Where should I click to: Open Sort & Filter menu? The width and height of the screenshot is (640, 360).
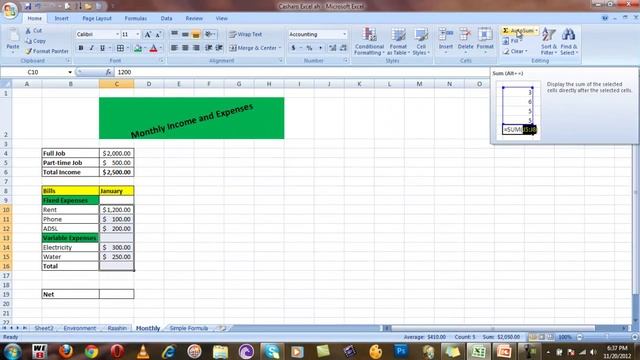tap(549, 41)
